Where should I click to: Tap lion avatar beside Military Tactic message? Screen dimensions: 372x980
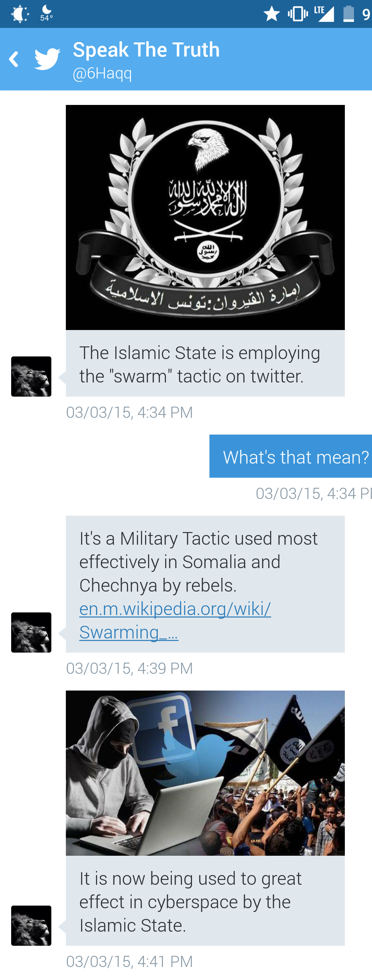coord(31,632)
